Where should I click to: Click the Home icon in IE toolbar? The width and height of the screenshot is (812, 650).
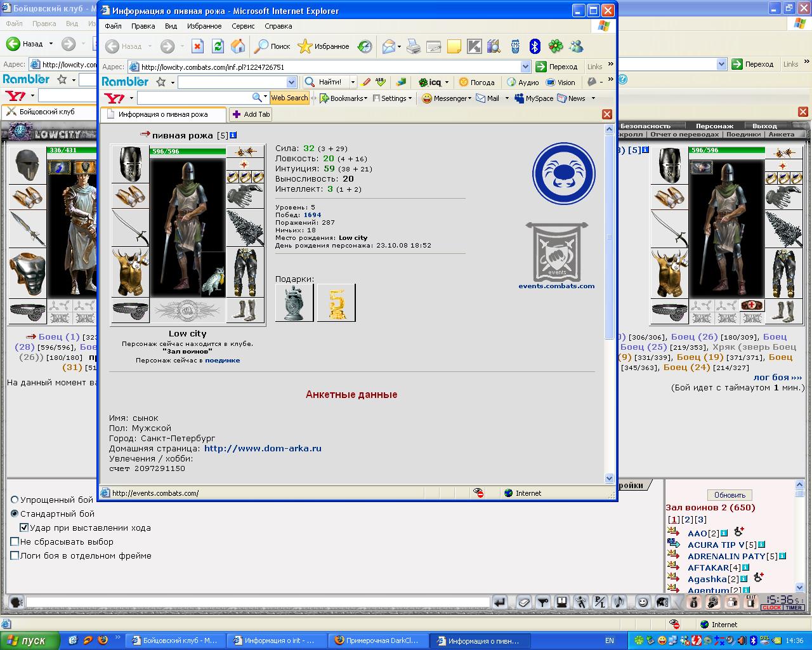click(x=238, y=46)
